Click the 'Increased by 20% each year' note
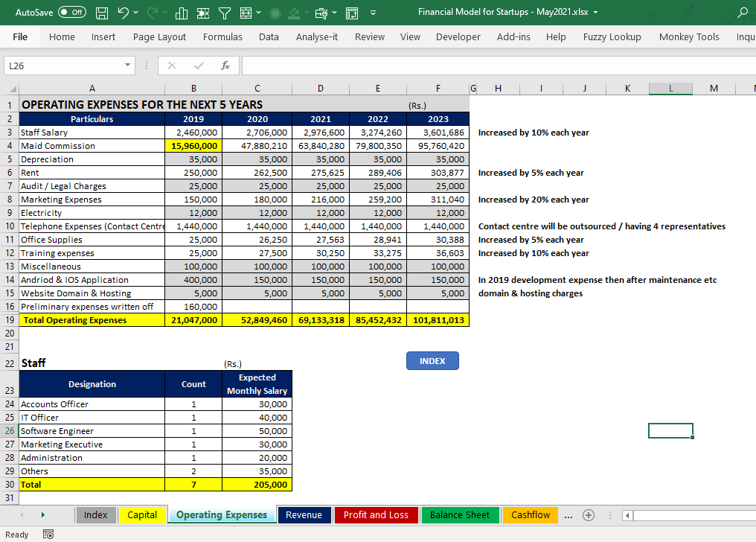The height and width of the screenshot is (542, 756). [x=534, y=200]
